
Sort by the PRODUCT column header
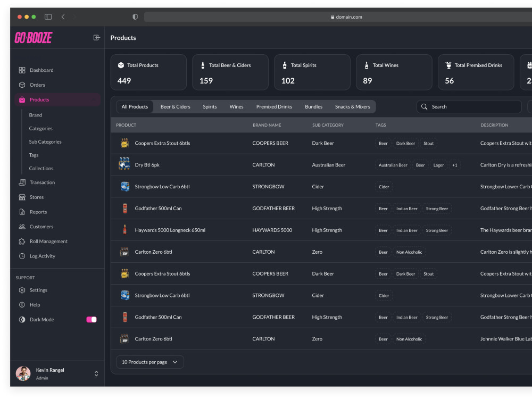click(126, 125)
